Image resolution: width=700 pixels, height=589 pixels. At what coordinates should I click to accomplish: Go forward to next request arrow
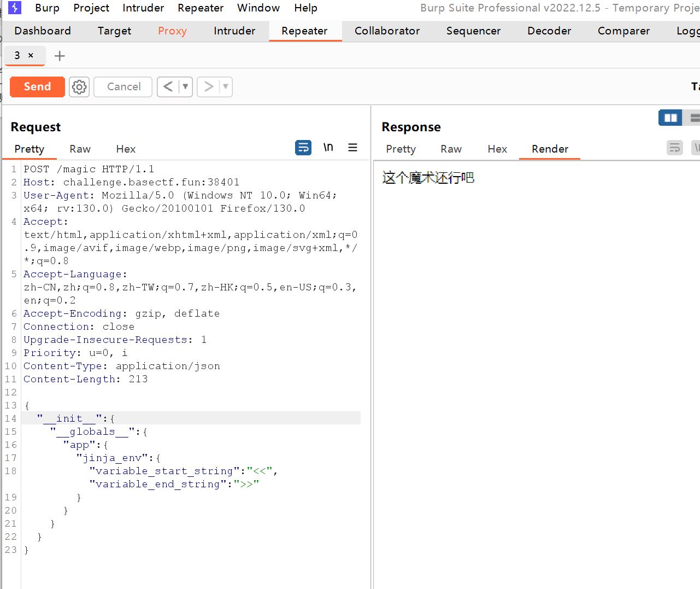[208, 86]
